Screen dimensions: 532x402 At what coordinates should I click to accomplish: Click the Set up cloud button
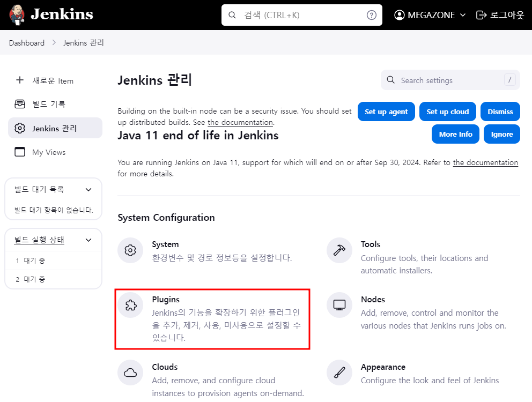pyautogui.click(x=447, y=111)
